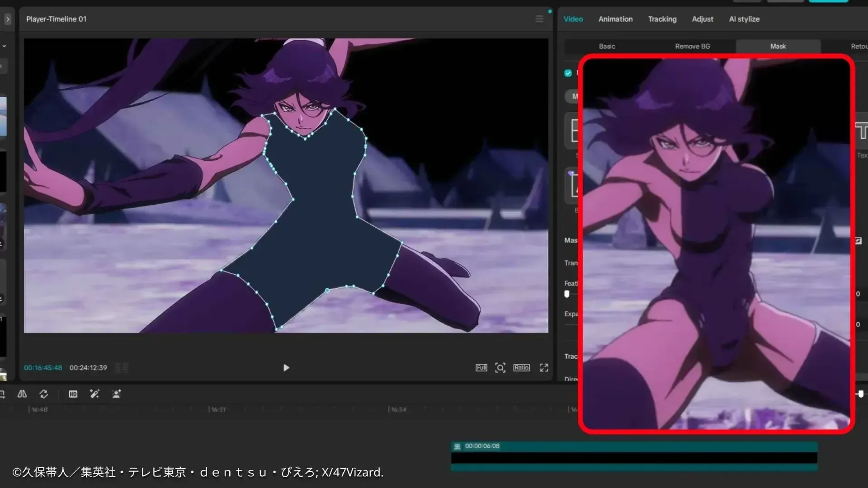868x488 pixels.
Task: Enter fullscreen player mode
Action: click(544, 368)
